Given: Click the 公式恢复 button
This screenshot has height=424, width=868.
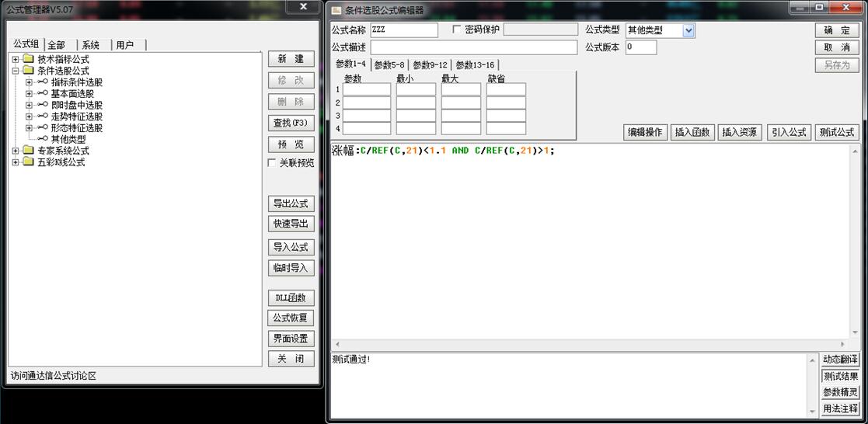Looking at the screenshot, I should (x=291, y=318).
